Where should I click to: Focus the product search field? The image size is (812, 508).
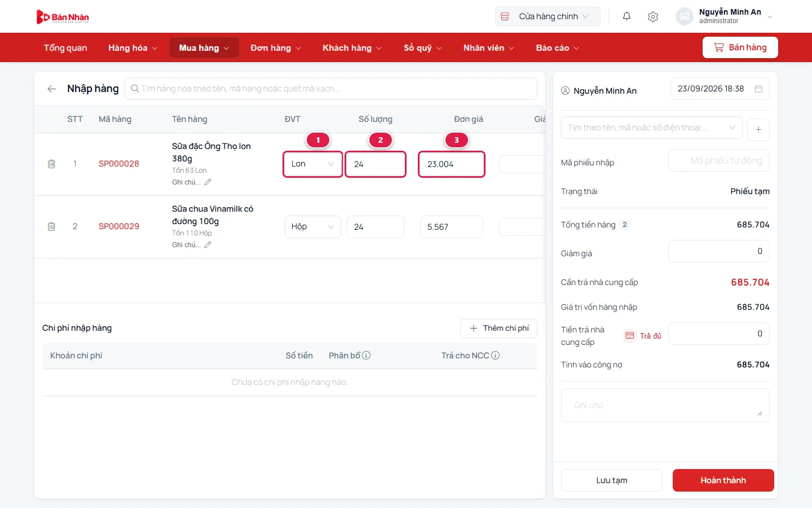331,89
